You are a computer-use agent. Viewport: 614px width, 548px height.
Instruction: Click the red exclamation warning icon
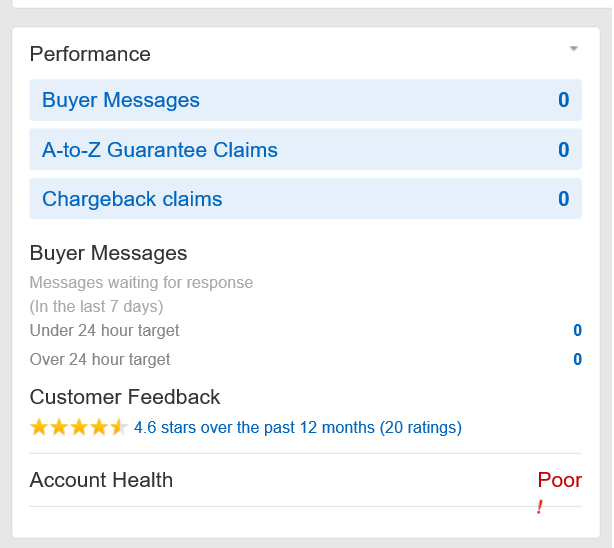540,507
